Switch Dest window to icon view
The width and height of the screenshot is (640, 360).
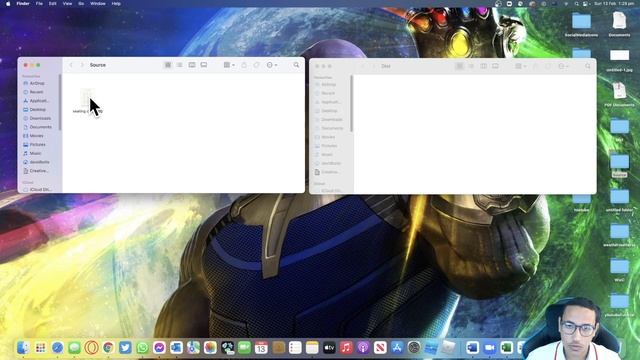(x=459, y=66)
